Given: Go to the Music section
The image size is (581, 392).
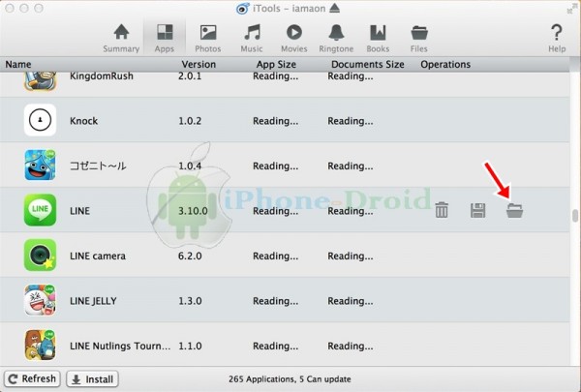Looking at the screenshot, I should pyautogui.click(x=252, y=38).
